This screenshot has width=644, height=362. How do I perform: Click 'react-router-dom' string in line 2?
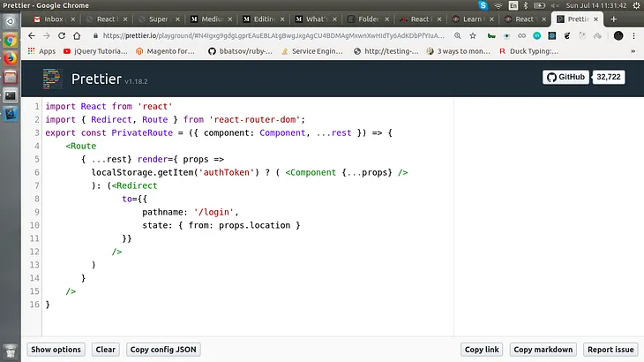pyautogui.click(x=255, y=119)
